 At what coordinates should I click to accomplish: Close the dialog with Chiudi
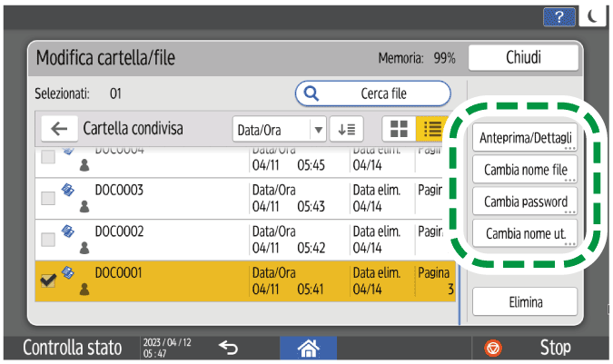523,58
